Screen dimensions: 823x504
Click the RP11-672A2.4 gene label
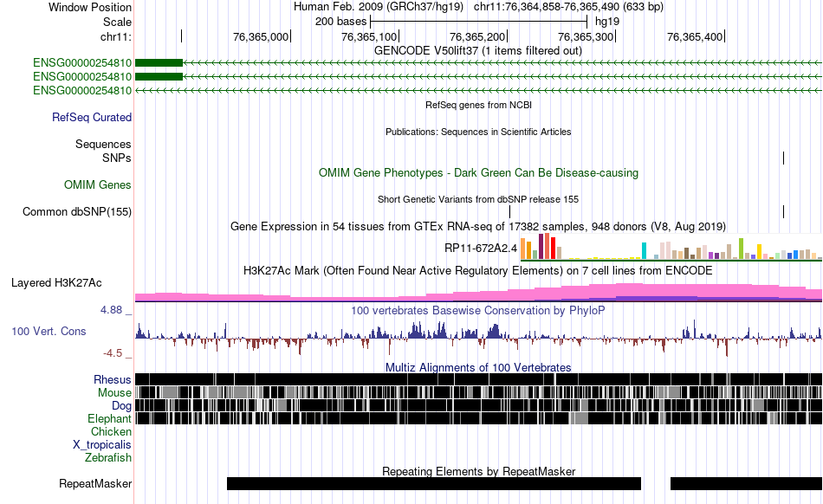pos(481,248)
